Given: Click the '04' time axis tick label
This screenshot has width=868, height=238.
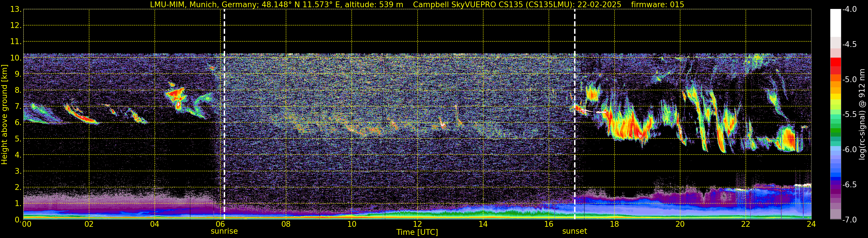Looking at the screenshot, I should click(x=155, y=224).
